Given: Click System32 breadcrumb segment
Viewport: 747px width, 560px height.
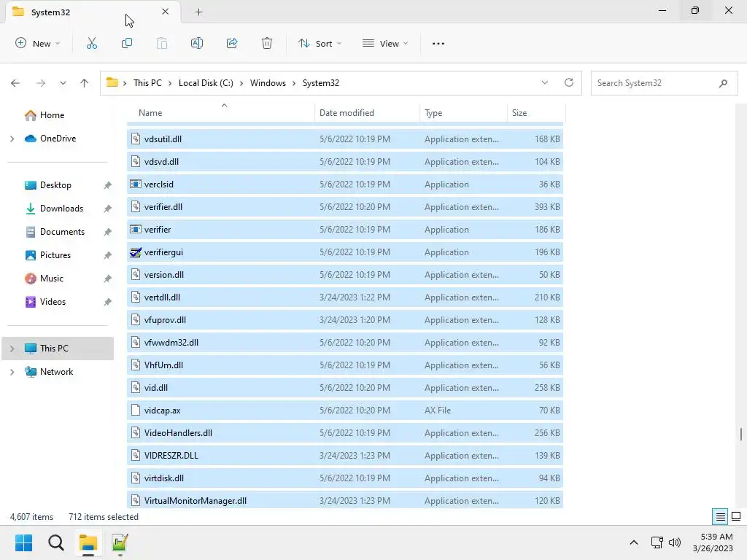Looking at the screenshot, I should click(321, 83).
